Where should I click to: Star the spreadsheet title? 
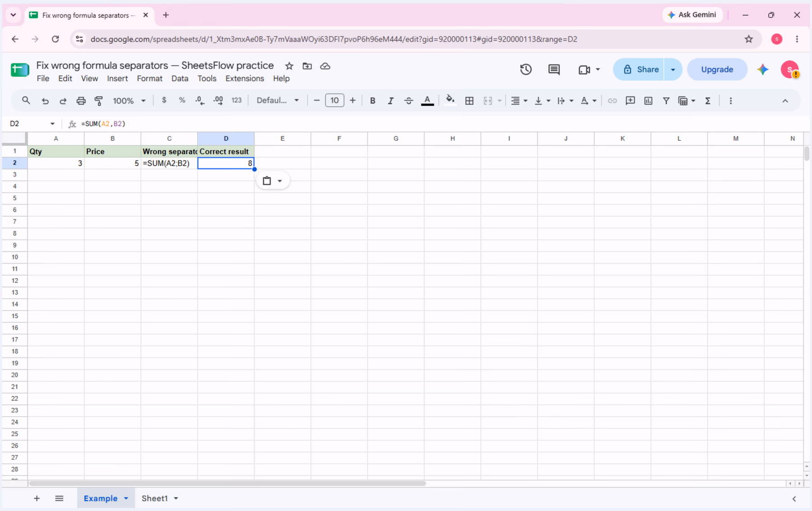289,66
